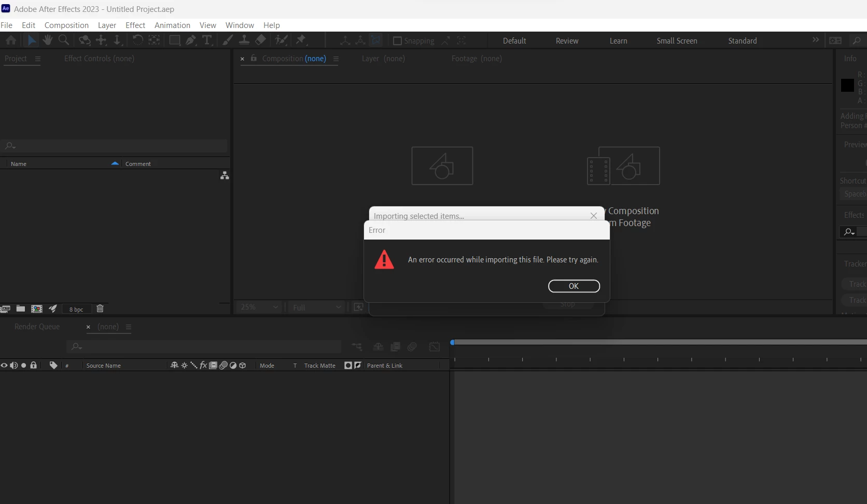Screen dimensions: 867x504
Task: Close the Importing selected items dialog
Action: (x=594, y=216)
